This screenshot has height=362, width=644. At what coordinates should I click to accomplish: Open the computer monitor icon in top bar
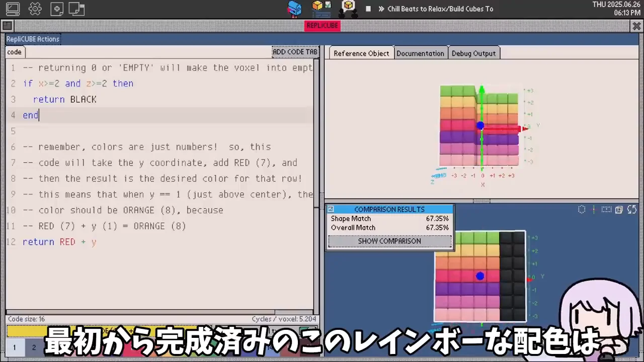tap(13, 9)
